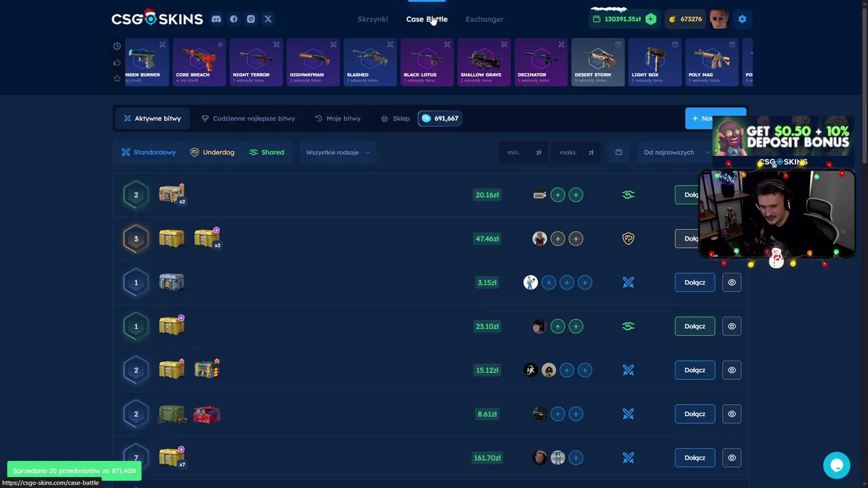Open Codzienne najlepsze bitwy tab
The width and height of the screenshot is (868, 488).
pyautogui.click(x=248, y=119)
